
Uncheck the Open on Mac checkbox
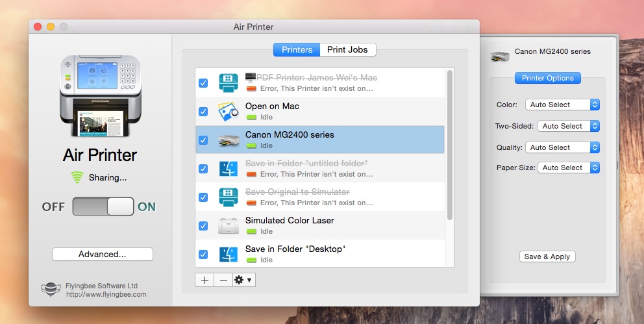(203, 112)
